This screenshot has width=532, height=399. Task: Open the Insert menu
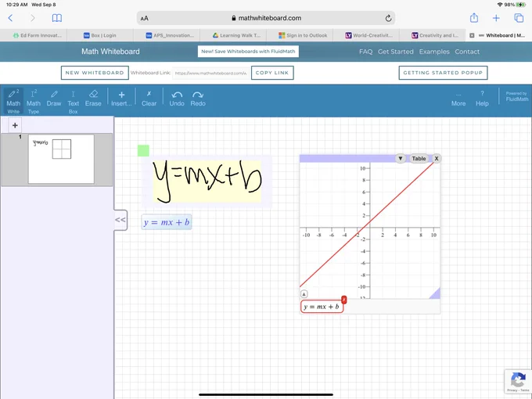click(121, 99)
